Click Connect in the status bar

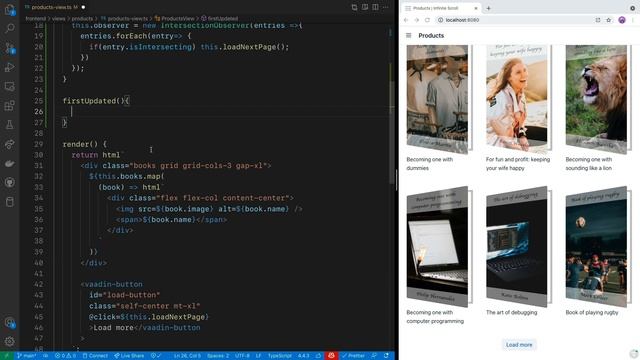[x=95, y=356]
